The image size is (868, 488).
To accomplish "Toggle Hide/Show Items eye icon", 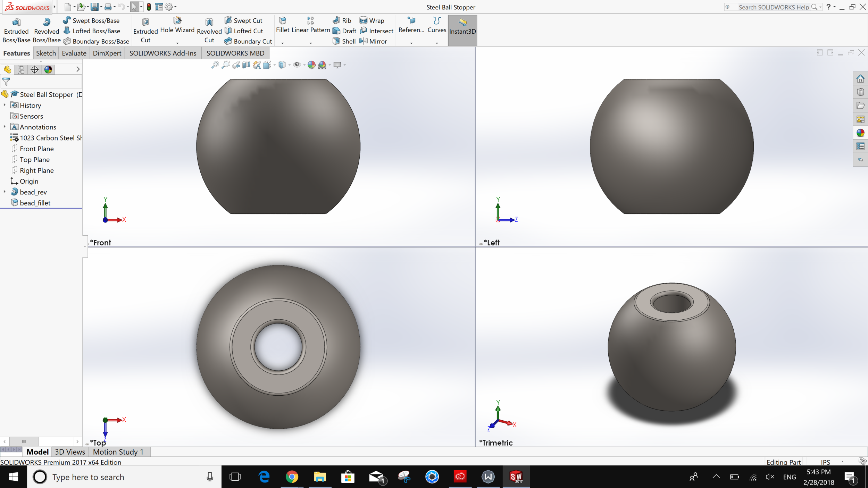I will click(297, 65).
